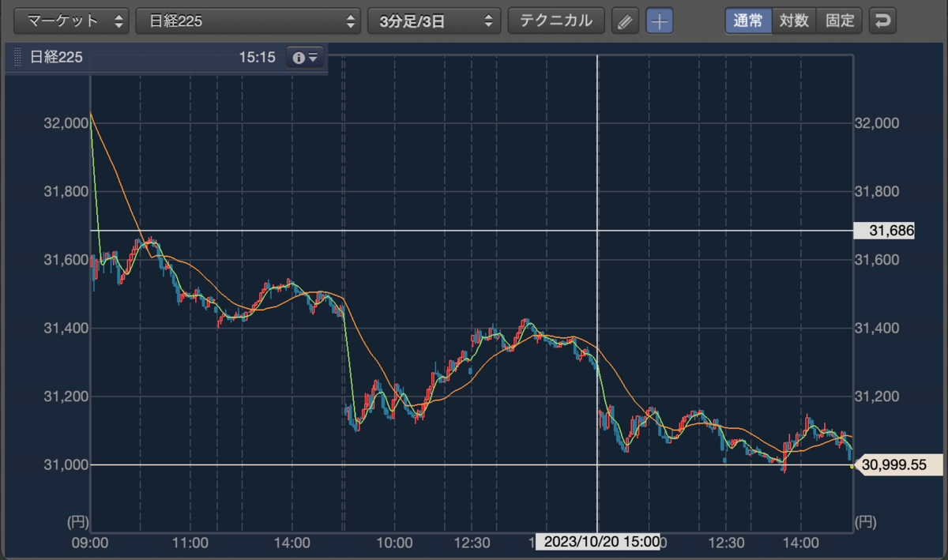Open the info dropdown next to 15:15

(x=305, y=58)
